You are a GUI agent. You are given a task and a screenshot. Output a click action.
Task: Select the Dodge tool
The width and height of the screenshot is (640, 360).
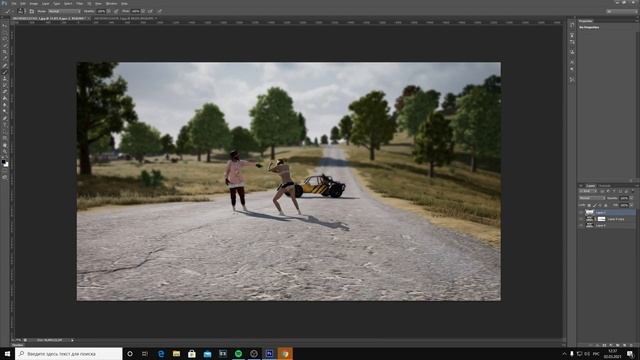click(5, 111)
